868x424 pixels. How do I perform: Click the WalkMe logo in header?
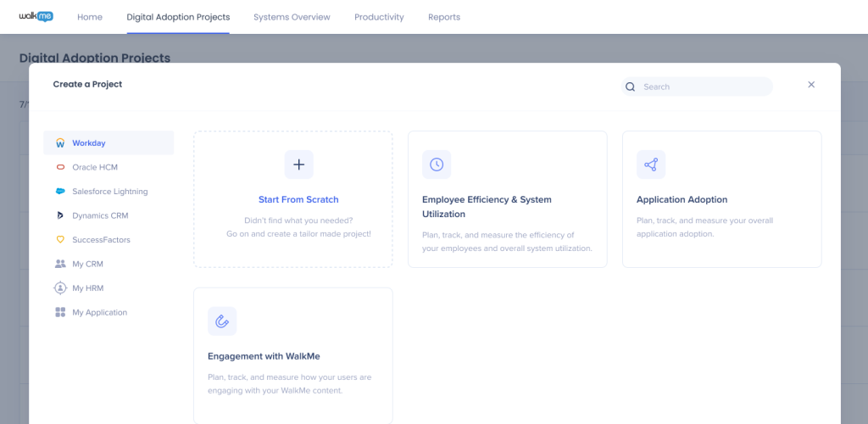point(36,16)
